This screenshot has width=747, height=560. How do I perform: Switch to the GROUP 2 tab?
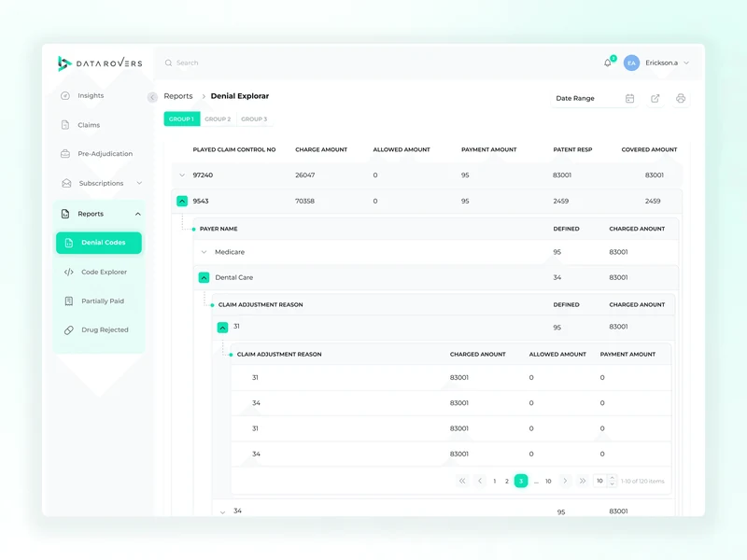pos(218,119)
